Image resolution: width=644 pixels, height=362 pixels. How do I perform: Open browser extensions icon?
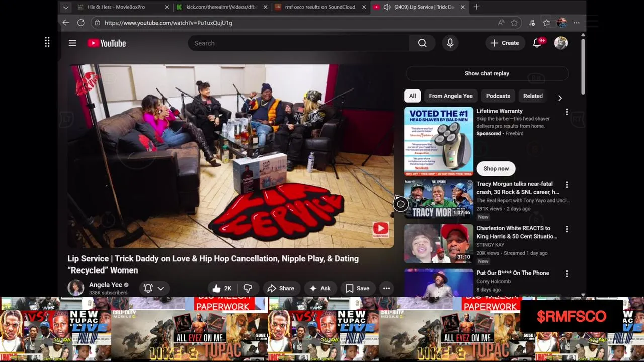tap(532, 23)
